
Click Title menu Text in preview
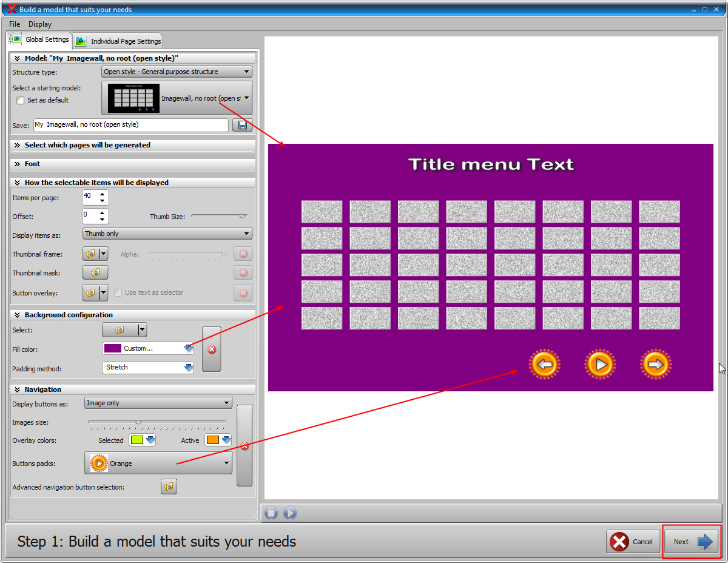pos(491,164)
